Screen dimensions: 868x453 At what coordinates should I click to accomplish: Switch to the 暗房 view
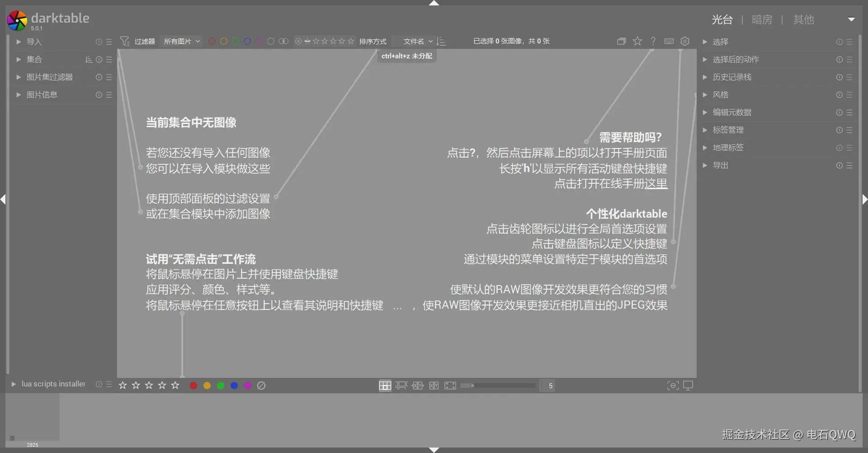(762, 19)
